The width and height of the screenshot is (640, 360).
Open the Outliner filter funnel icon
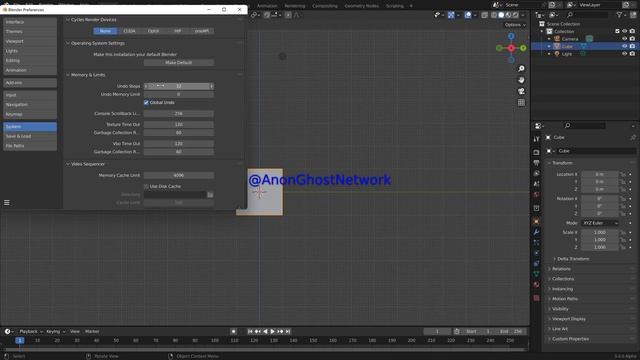[x=620, y=15]
